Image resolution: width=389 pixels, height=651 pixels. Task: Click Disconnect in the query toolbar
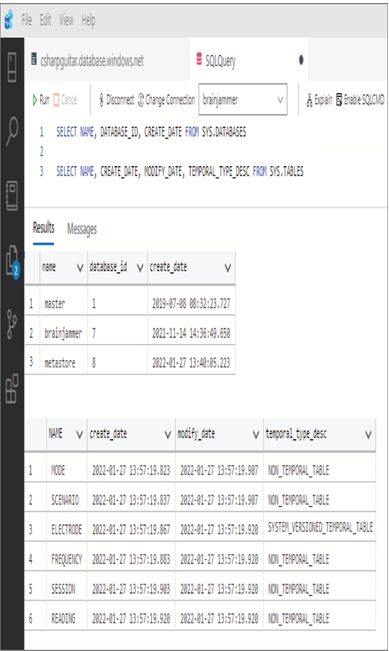(116, 100)
